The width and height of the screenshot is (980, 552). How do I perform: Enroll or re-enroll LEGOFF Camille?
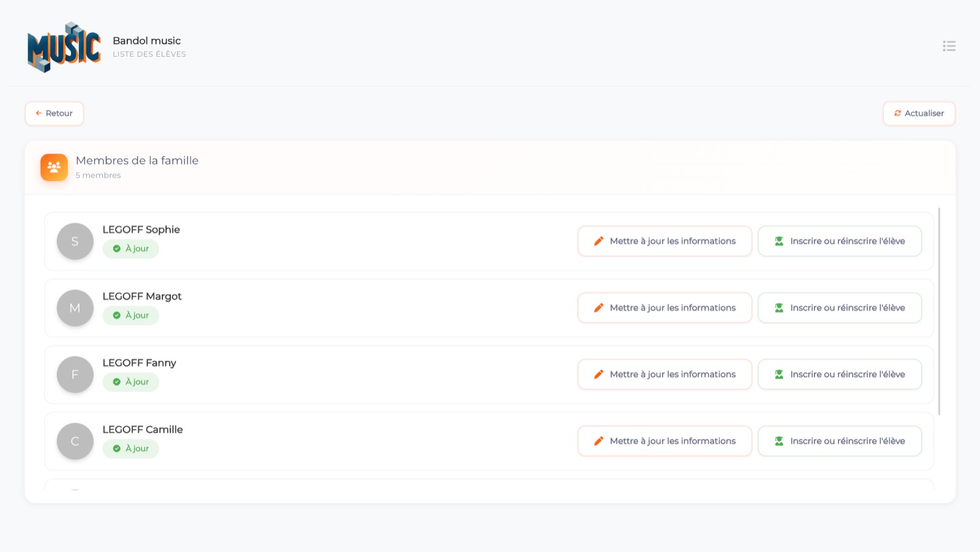[x=840, y=441]
